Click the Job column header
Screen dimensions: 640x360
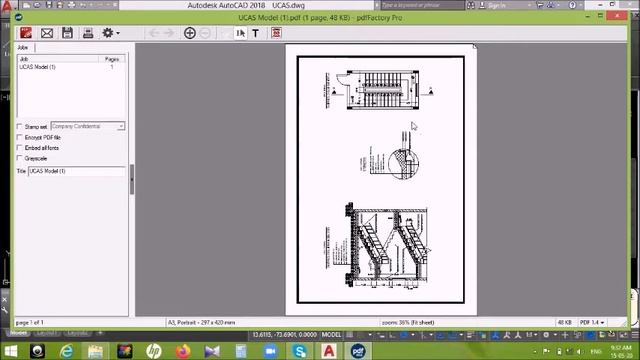click(58, 59)
